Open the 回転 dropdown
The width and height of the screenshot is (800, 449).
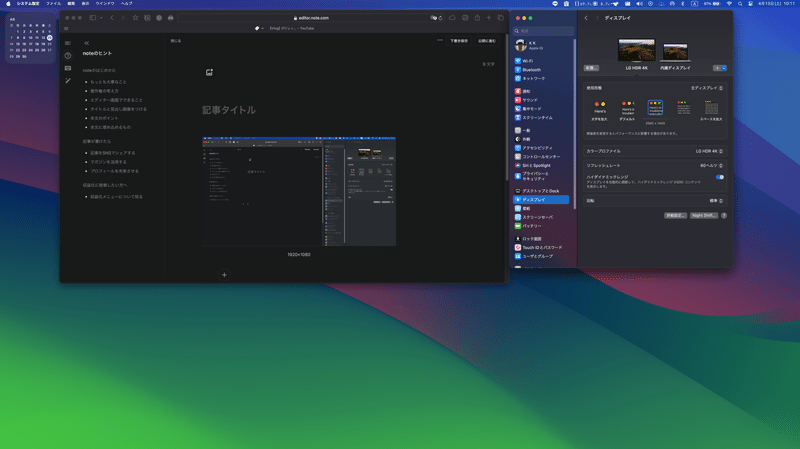coord(716,201)
